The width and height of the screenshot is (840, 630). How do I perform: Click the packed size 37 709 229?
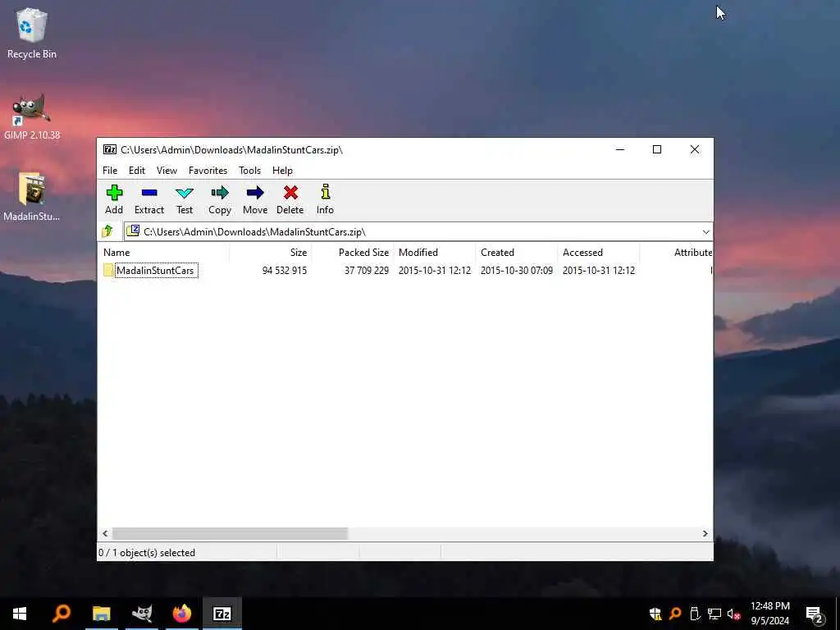[x=367, y=271]
